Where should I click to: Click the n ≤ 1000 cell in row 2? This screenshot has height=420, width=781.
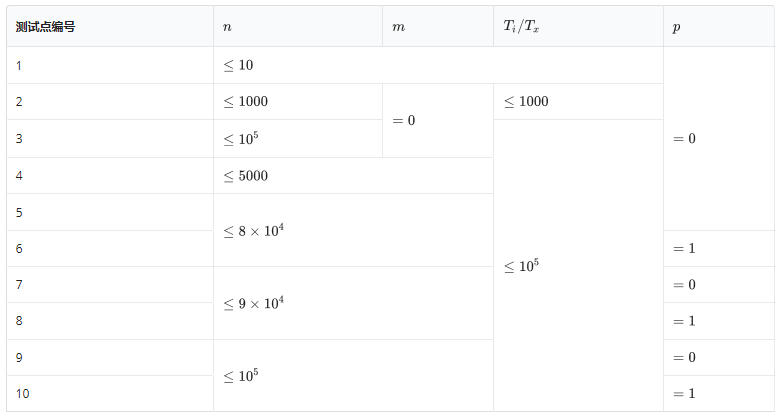tap(246, 101)
